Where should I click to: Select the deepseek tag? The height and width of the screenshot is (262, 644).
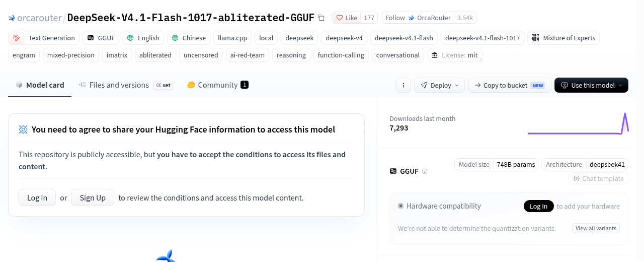[x=299, y=38]
